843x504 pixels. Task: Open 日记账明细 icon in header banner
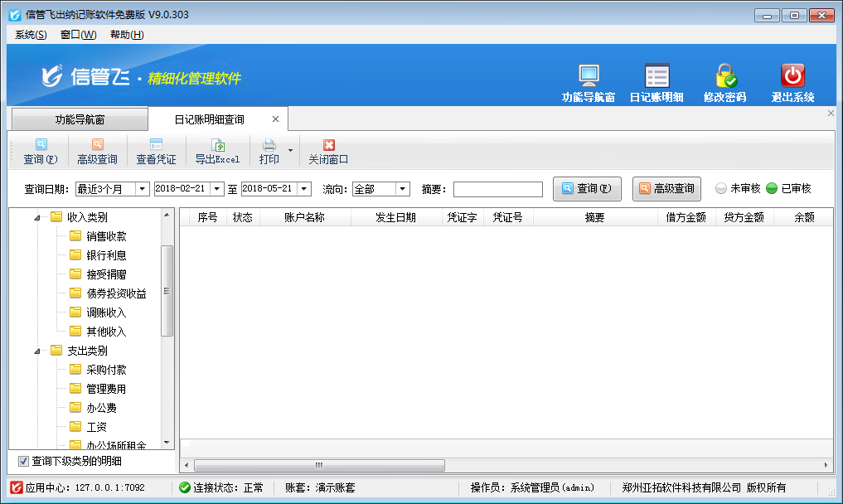[656, 76]
